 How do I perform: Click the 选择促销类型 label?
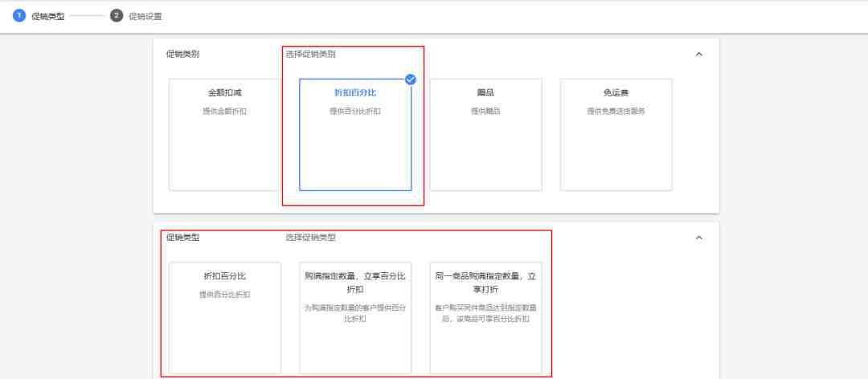point(310,238)
